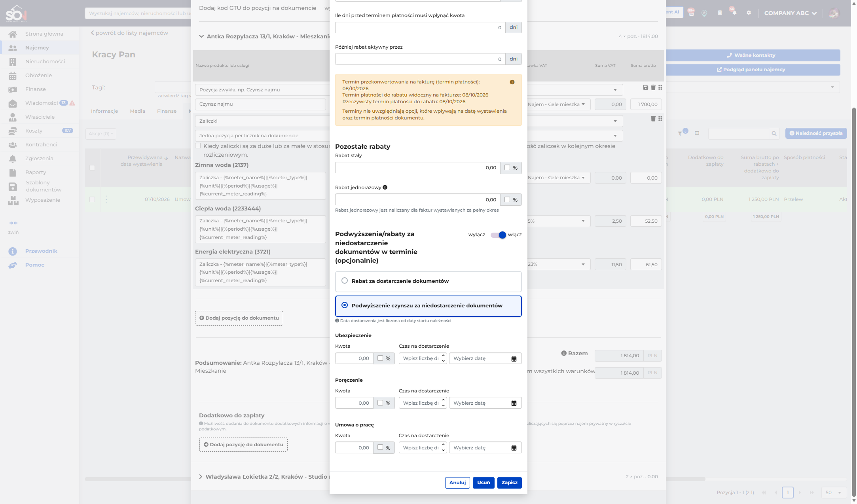Viewport: 857px width, 504px height.
Task: Check the percent checkbox for Ubezpieczenie Kwota
Action: click(x=380, y=358)
